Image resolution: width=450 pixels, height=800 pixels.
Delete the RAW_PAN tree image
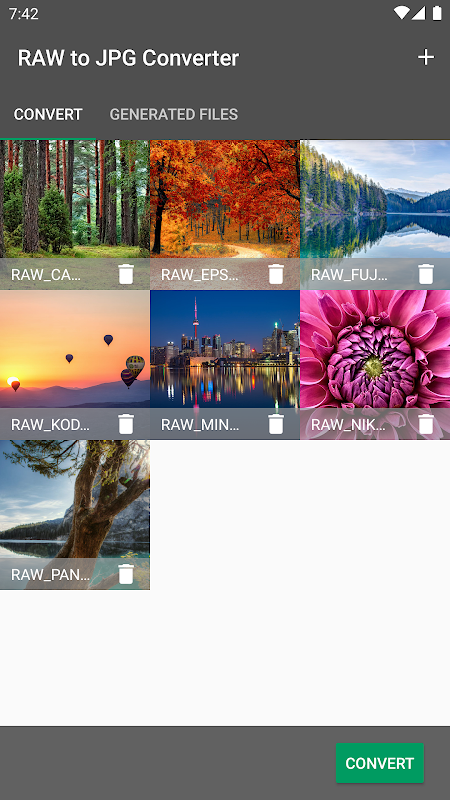tap(126, 574)
